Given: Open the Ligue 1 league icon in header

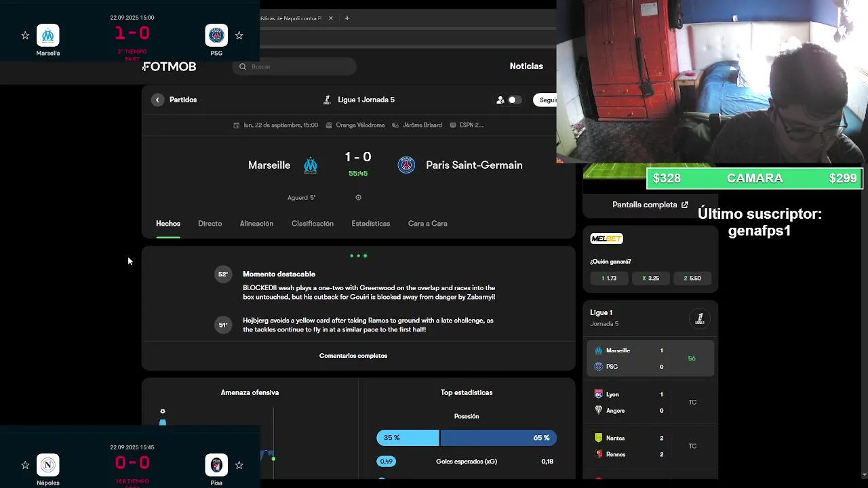Looking at the screenshot, I should click(327, 100).
